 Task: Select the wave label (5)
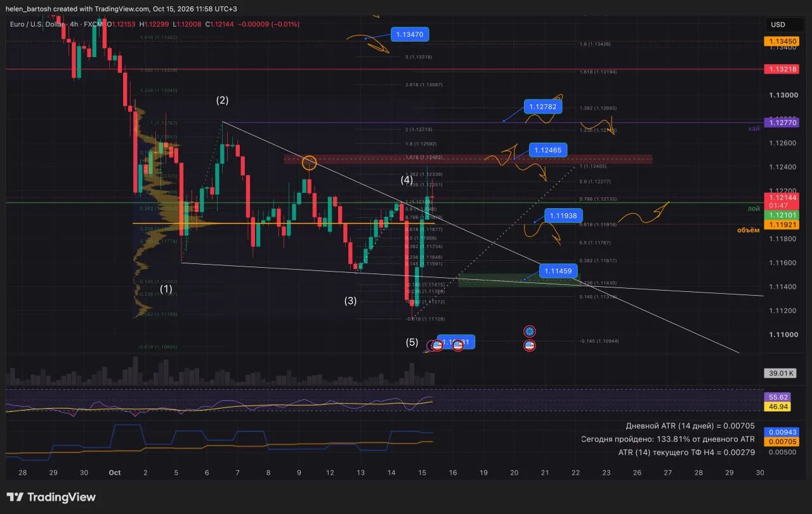click(x=412, y=343)
